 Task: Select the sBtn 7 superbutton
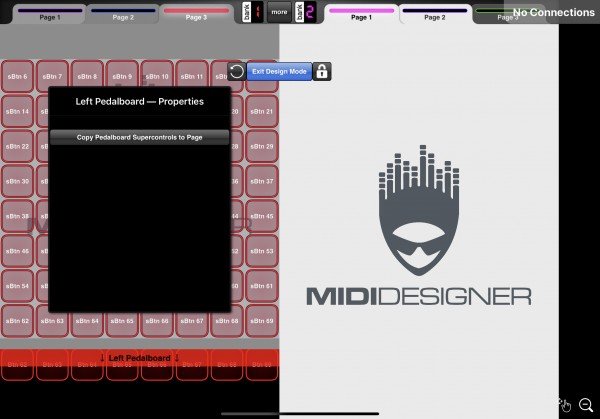click(x=52, y=77)
